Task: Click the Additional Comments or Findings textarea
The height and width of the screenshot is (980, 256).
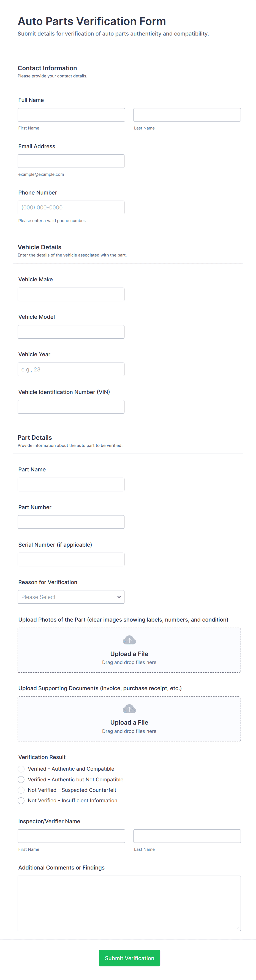Action: [129, 903]
